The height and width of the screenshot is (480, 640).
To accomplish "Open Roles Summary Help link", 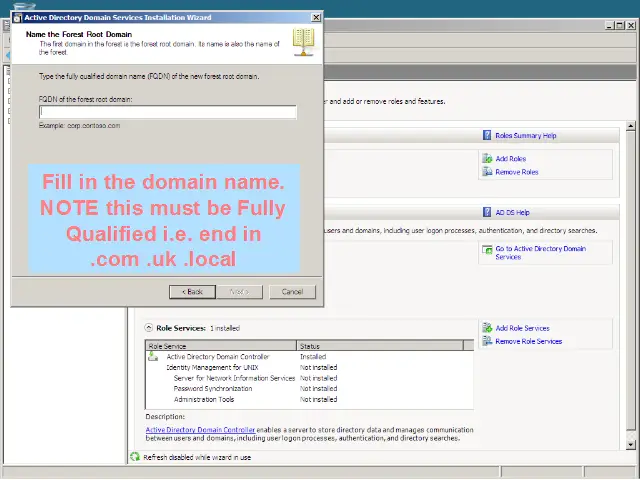I will coord(526,136).
